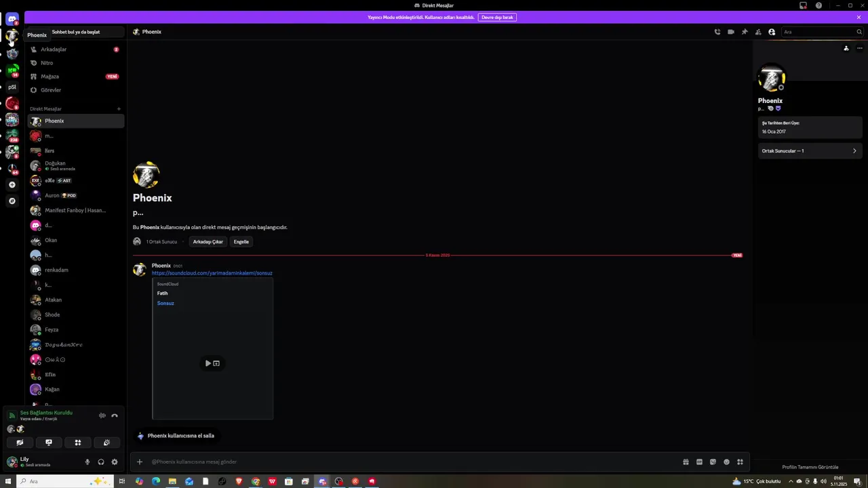The image size is (868, 488).
Task: Expand Ortak Sunucular — 1 section
Action: tap(810, 151)
